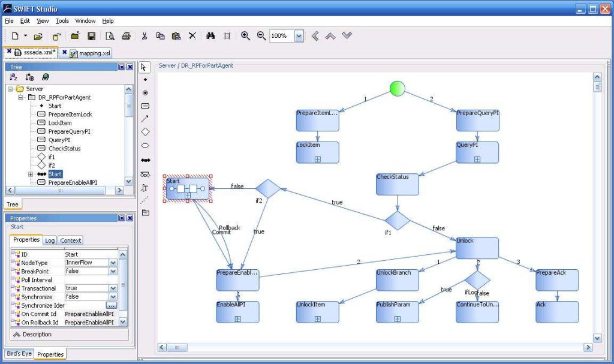Click the New document toolbar icon

tap(15, 36)
